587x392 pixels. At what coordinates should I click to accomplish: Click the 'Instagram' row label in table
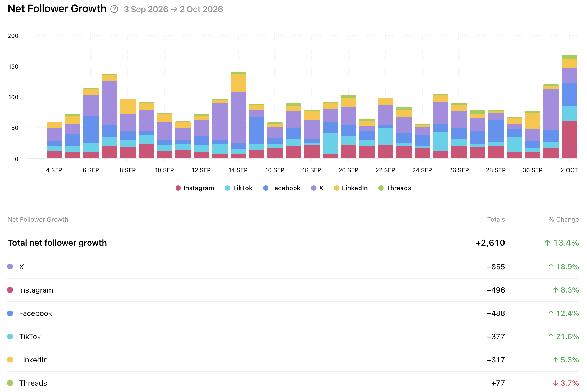tap(36, 290)
